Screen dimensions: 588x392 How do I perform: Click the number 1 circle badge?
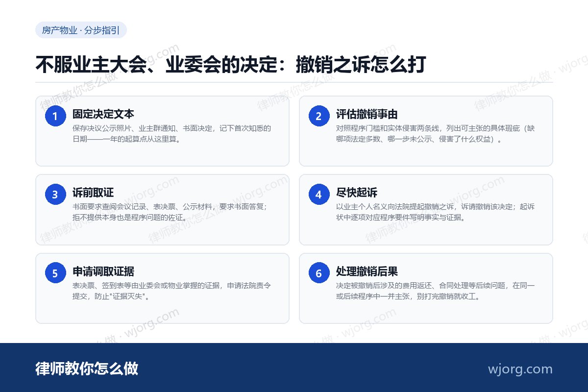click(55, 116)
